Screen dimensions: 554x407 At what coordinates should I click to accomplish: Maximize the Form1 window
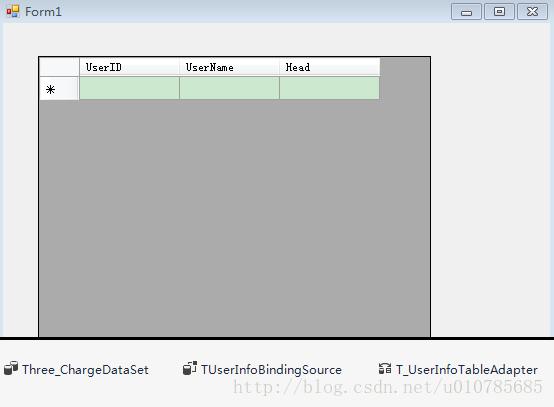(499, 12)
